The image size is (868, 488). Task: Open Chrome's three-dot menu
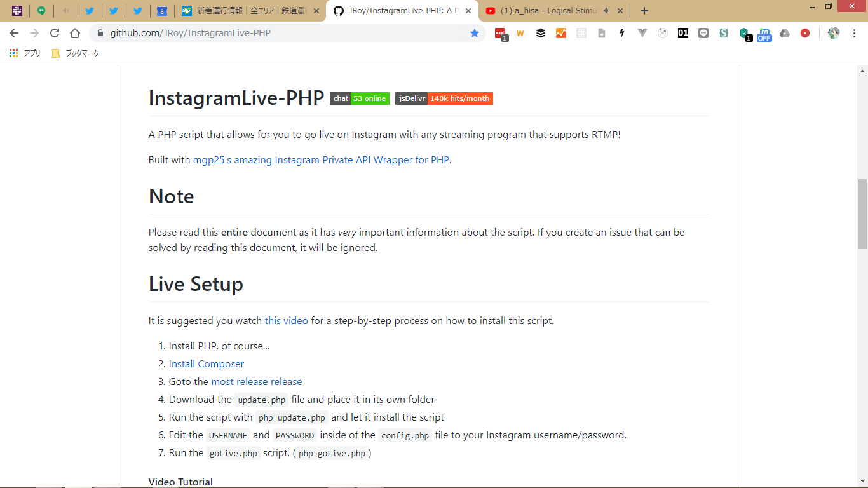click(x=855, y=33)
